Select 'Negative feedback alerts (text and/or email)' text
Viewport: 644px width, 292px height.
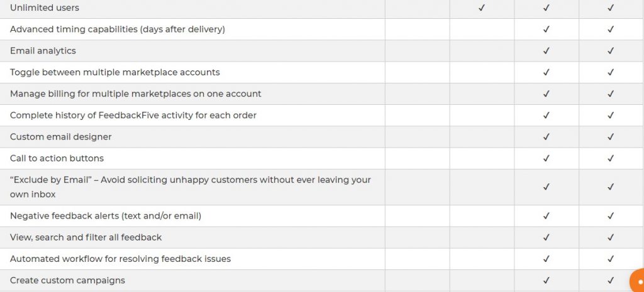click(x=106, y=216)
